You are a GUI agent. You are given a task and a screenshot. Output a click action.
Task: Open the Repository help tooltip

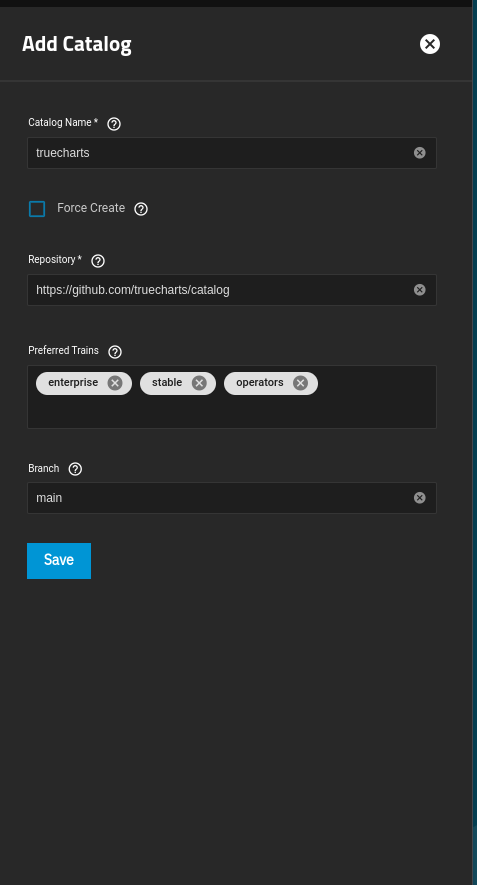click(x=98, y=261)
